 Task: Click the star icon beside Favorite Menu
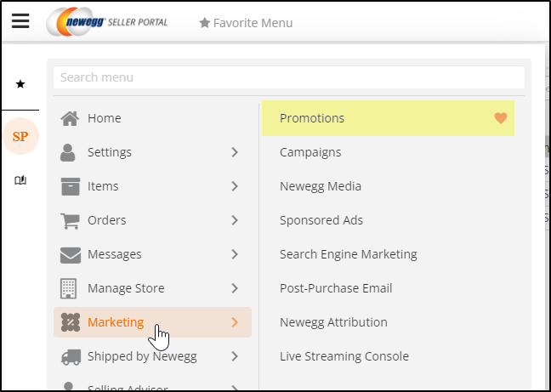pos(205,23)
